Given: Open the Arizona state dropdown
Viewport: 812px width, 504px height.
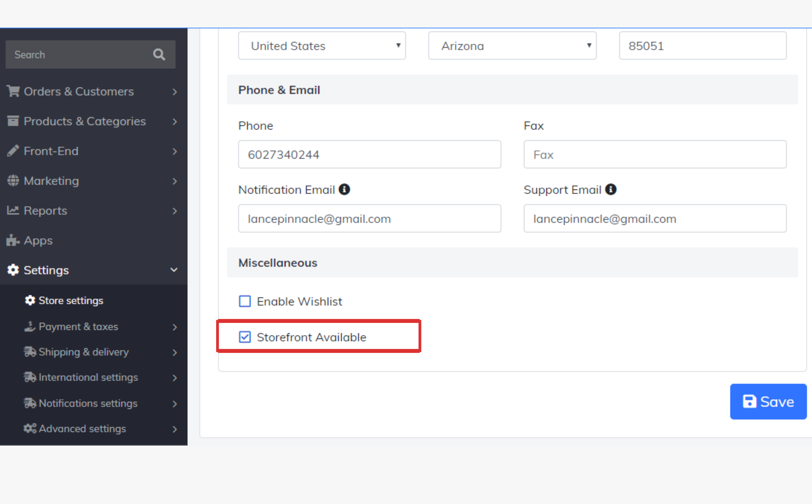Looking at the screenshot, I should click(512, 46).
